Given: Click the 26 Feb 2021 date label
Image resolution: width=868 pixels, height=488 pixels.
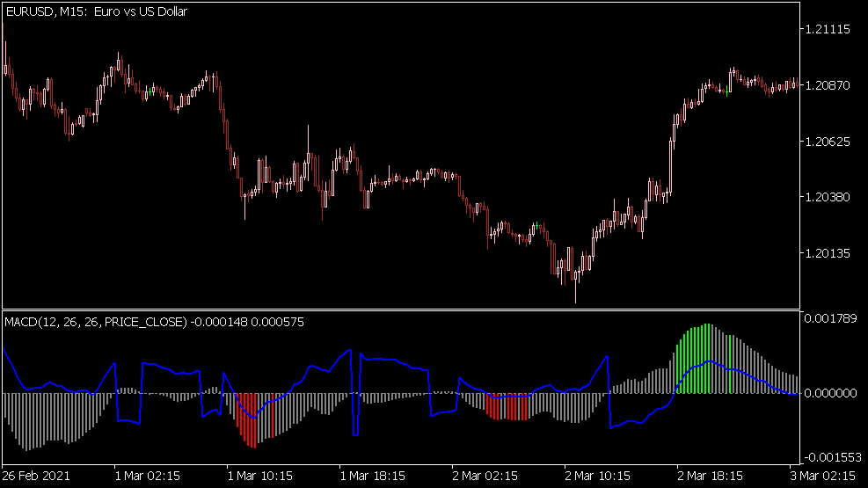Looking at the screenshot, I should click(35, 475).
